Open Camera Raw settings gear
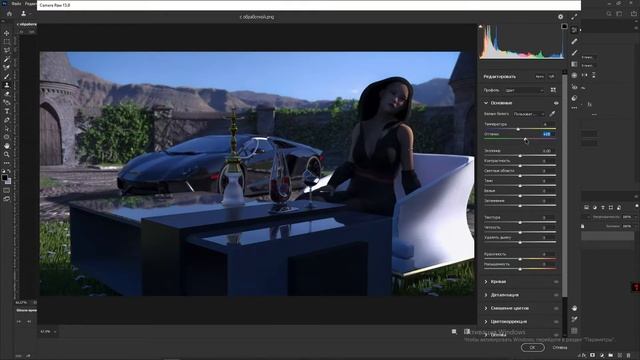The width and height of the screenshot is (640, 360). [560, 17]
